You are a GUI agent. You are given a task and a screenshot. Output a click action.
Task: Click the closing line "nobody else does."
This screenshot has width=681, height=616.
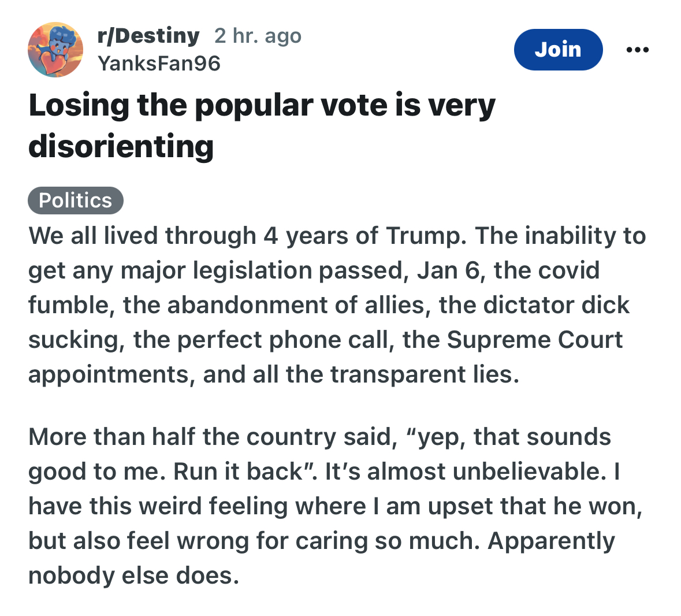point(133,576)
